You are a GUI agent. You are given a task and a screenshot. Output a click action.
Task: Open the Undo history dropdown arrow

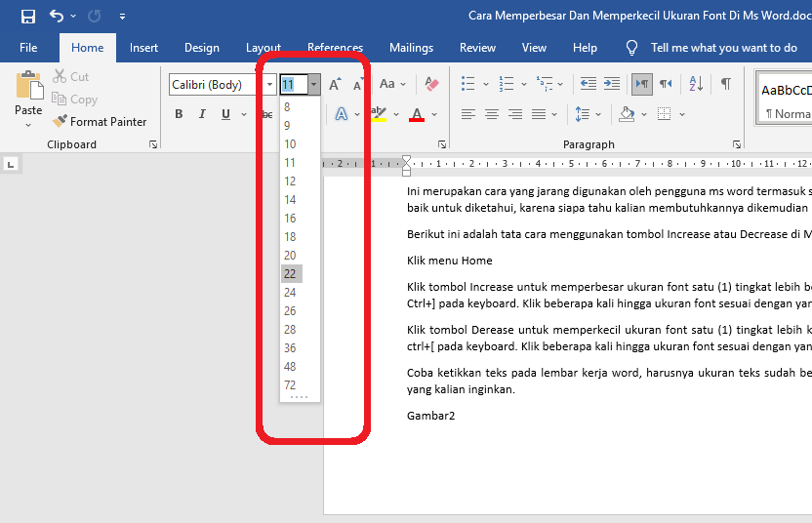pyautogui.click(x=73, y=16)
